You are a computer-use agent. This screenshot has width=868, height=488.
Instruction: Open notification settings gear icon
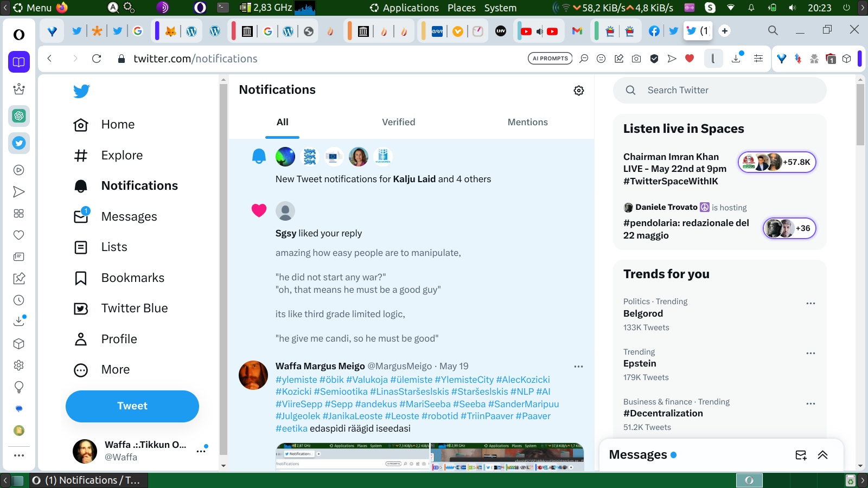[579, 91]
